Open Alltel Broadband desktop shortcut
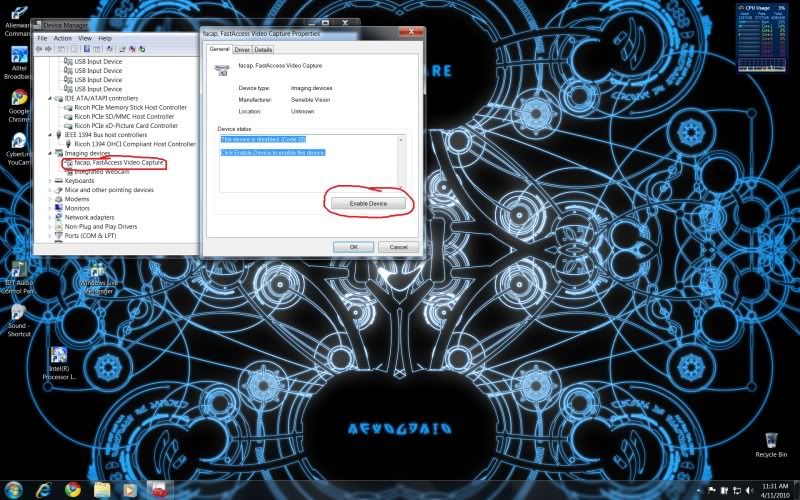 18,63
